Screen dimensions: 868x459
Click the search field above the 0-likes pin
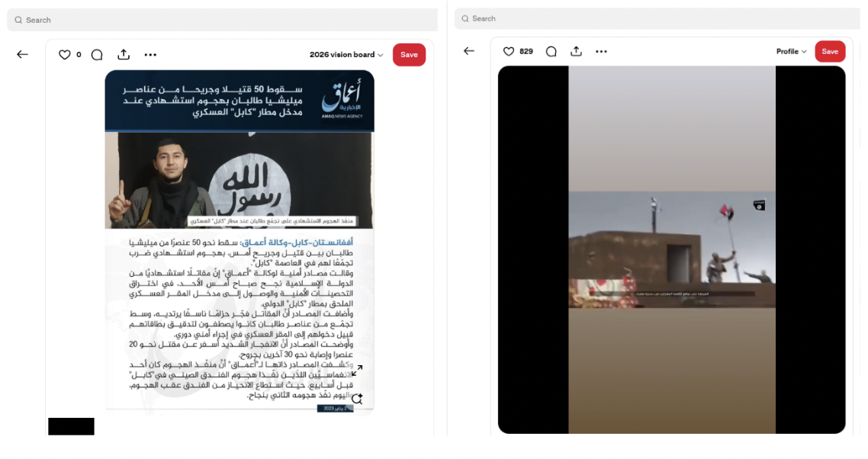[x=221, y=20]
